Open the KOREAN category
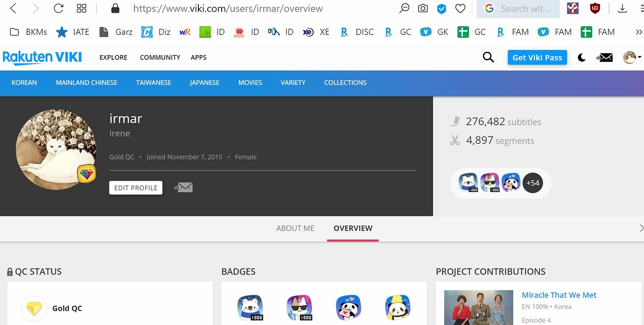The width and height of the screenshot is (644, 325). [x=24, y=82]
